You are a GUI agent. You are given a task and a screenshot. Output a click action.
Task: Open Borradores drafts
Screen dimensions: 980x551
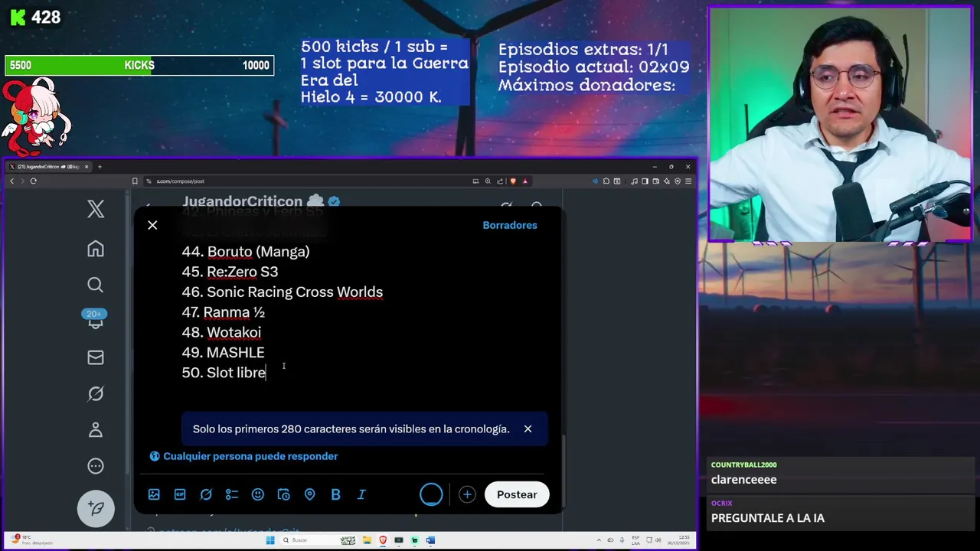point(510,225)
